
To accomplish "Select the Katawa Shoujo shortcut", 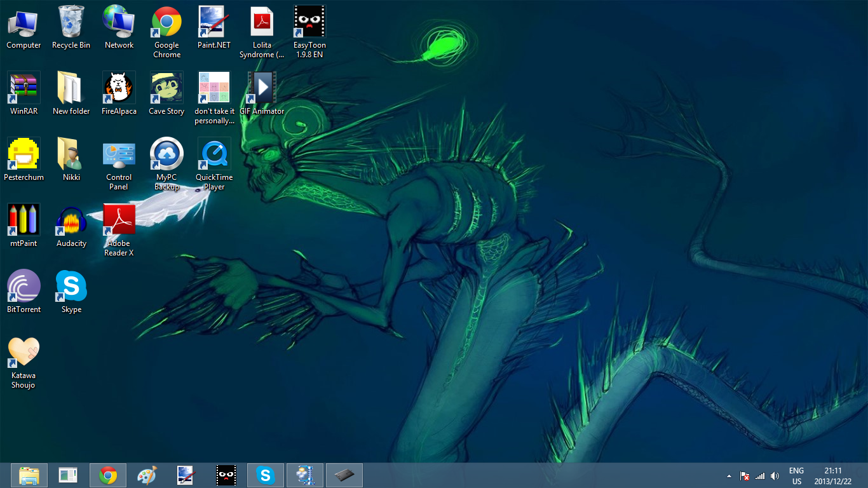I will (x=24, y=363).
